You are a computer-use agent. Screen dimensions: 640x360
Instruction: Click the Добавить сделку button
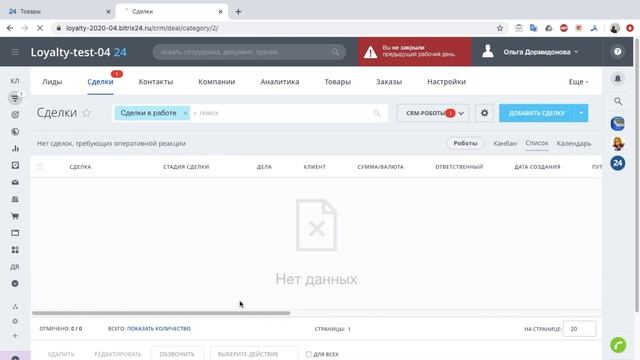point(536,113)
